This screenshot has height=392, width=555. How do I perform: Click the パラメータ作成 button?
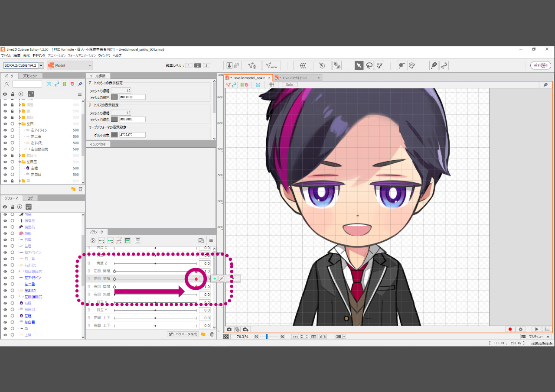pos(183,334)
